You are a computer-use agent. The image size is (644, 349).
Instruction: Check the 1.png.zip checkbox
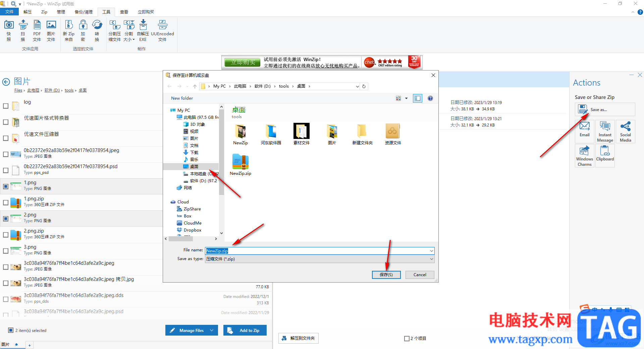click(6, 203)
